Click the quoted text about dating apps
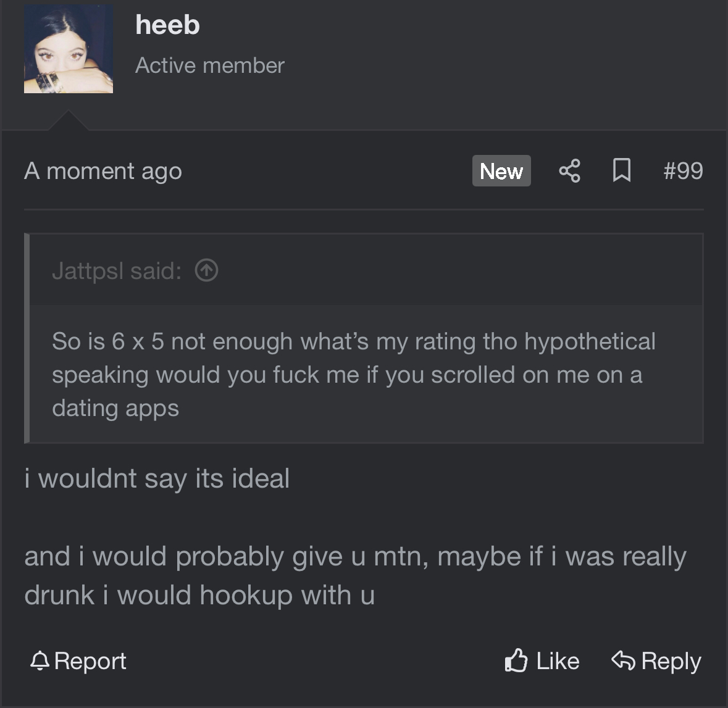This screenshot has width=728, height=708. coord(353,375)
